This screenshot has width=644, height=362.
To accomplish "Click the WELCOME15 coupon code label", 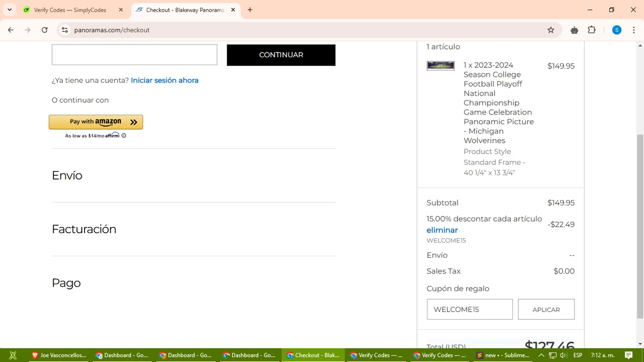I will tap(446, 240).
